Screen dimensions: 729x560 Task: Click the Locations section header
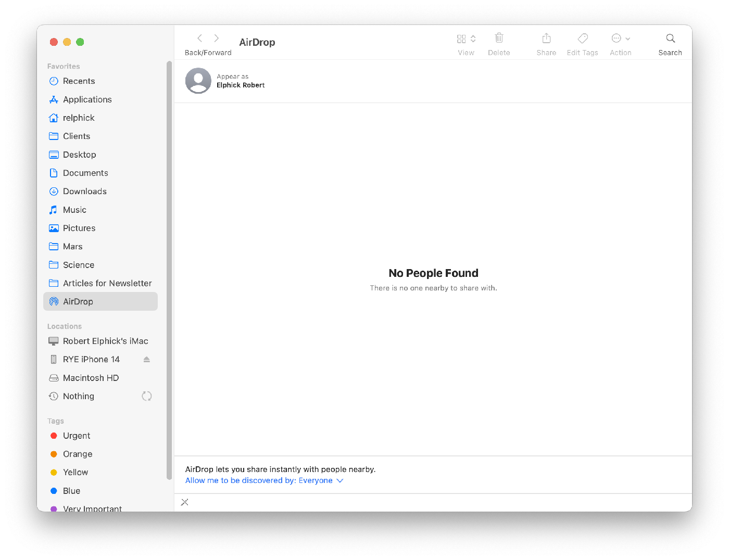tap(65, 326)
